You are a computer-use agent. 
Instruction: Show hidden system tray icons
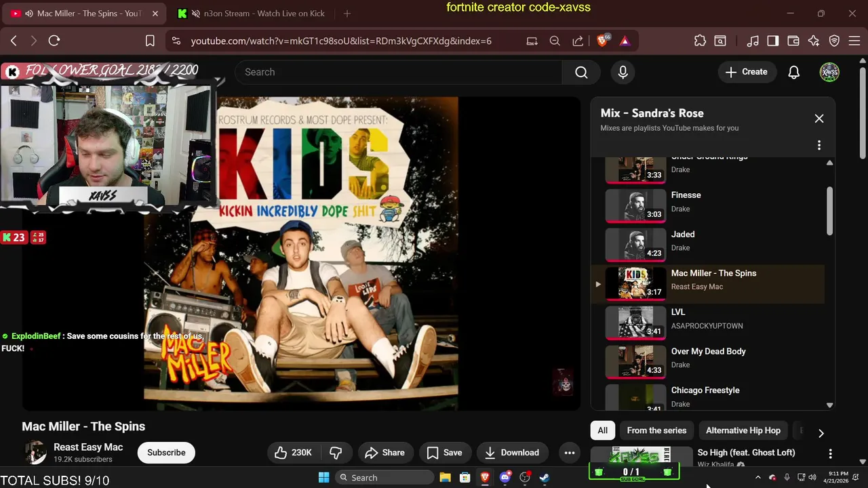pyautogui.click(x=758, y=478)
